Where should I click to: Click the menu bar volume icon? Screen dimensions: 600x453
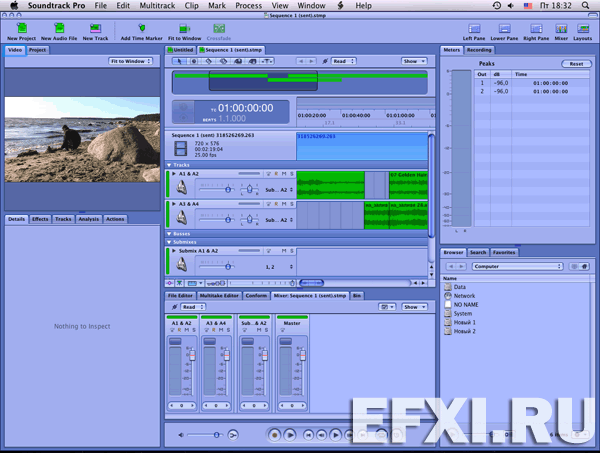tap(510, 5)
